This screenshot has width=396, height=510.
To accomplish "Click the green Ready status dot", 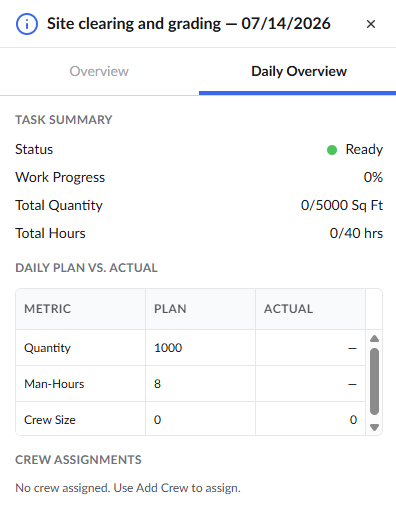I will tap(332, 150).
